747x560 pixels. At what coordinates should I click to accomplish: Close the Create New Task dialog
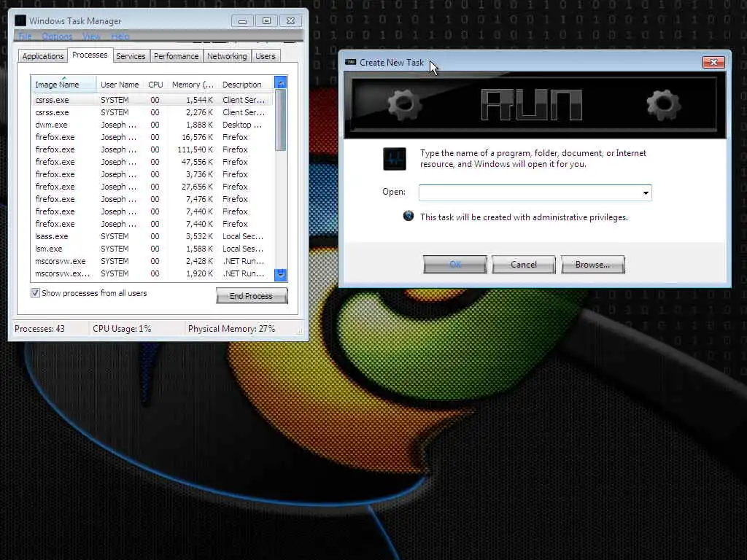(x=713, y=62)
